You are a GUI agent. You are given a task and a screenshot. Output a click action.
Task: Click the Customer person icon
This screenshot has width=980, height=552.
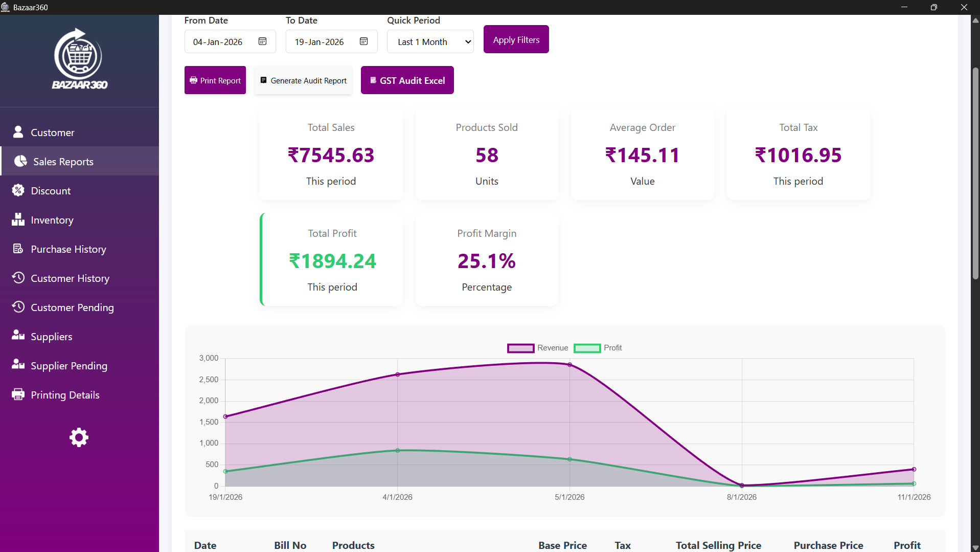tap(18, 132)
